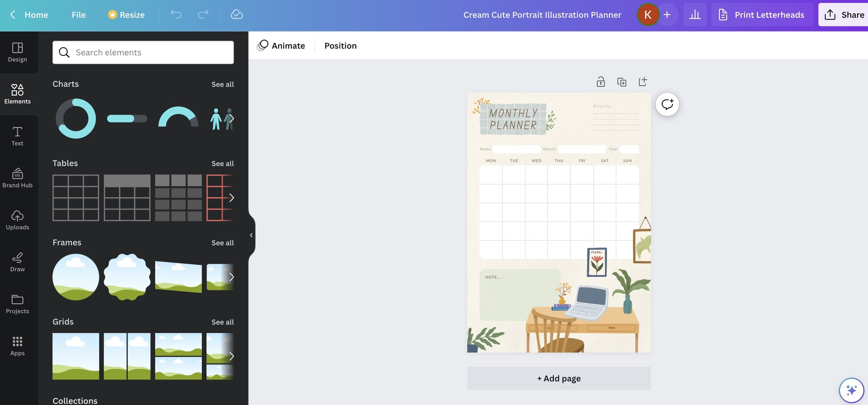
Task: Collapse the elements side panel
Action: tap(251, 235)
